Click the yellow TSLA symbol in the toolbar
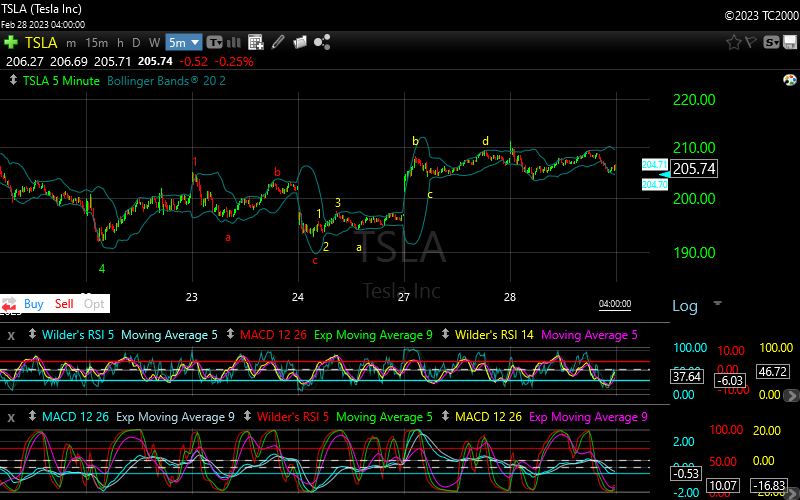The height and width of the screenshot is (500, 800). 41,42
